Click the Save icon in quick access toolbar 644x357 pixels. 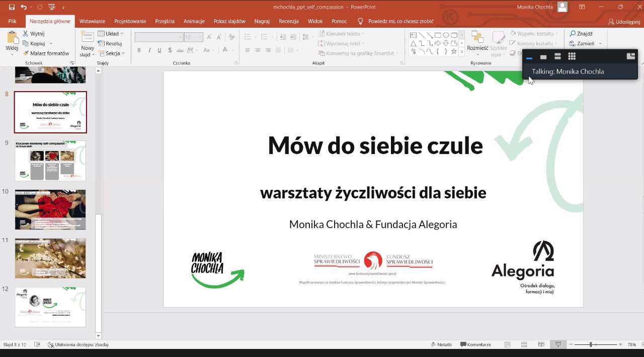(x=12, y=7)
